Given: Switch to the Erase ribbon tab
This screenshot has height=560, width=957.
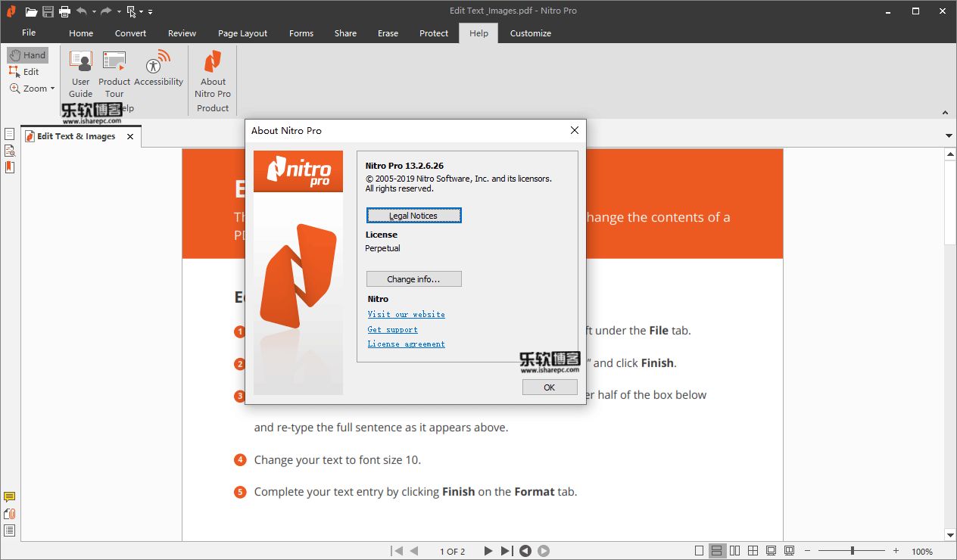Looking at the screenshot, I should pyautogui.click(x=388, y=33).
